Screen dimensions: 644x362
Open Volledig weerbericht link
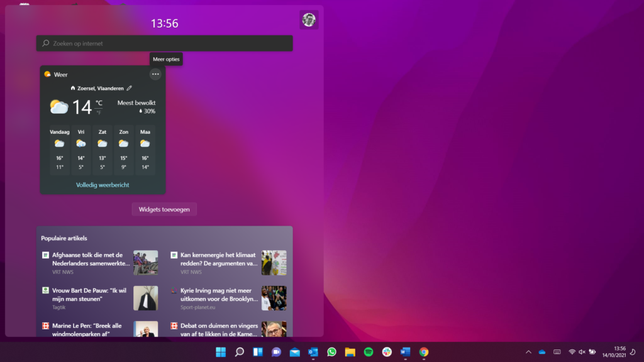[x=103, y=185]
